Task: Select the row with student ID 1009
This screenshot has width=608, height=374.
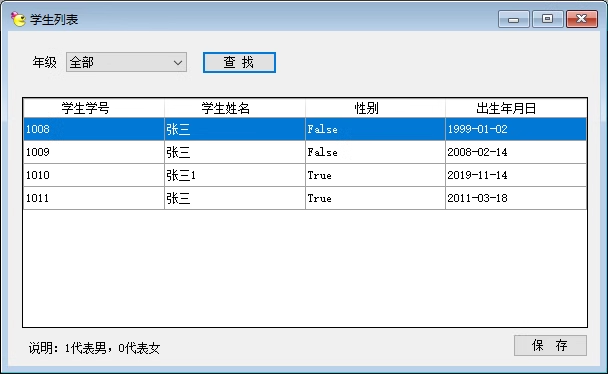Action: tap(305, 152)
